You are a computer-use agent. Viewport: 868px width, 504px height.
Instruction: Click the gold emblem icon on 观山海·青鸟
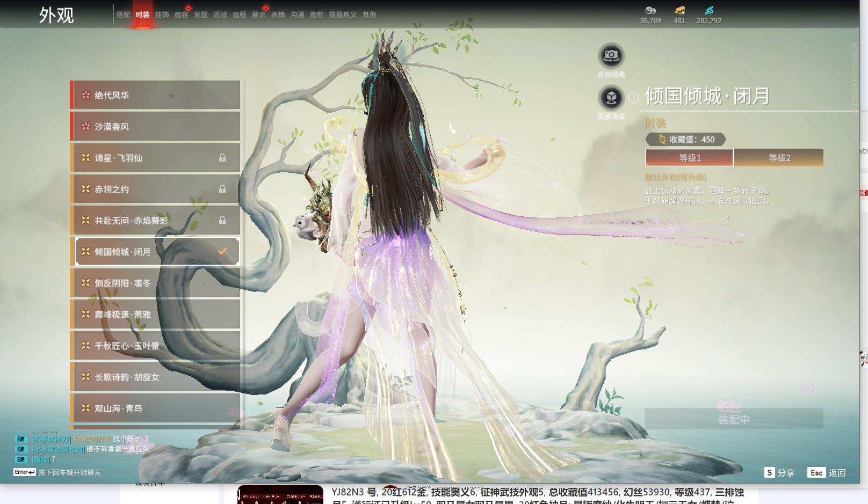pos(85,408)
